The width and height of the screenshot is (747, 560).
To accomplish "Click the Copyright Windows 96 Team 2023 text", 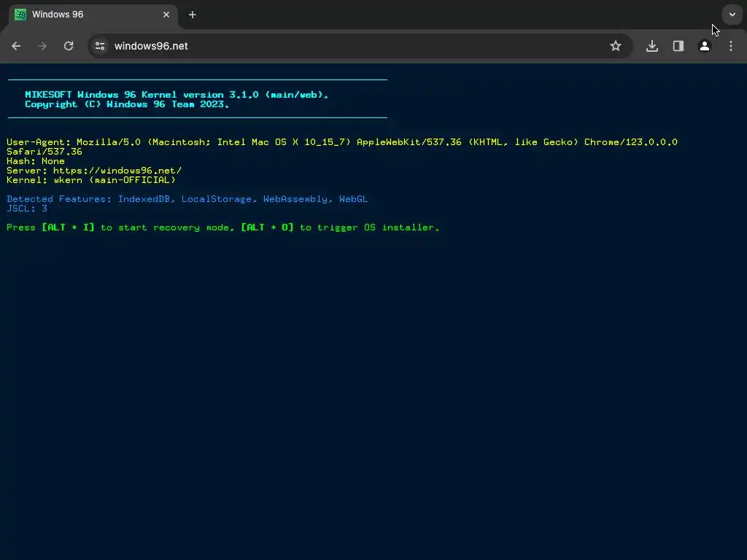I will 127,104.
